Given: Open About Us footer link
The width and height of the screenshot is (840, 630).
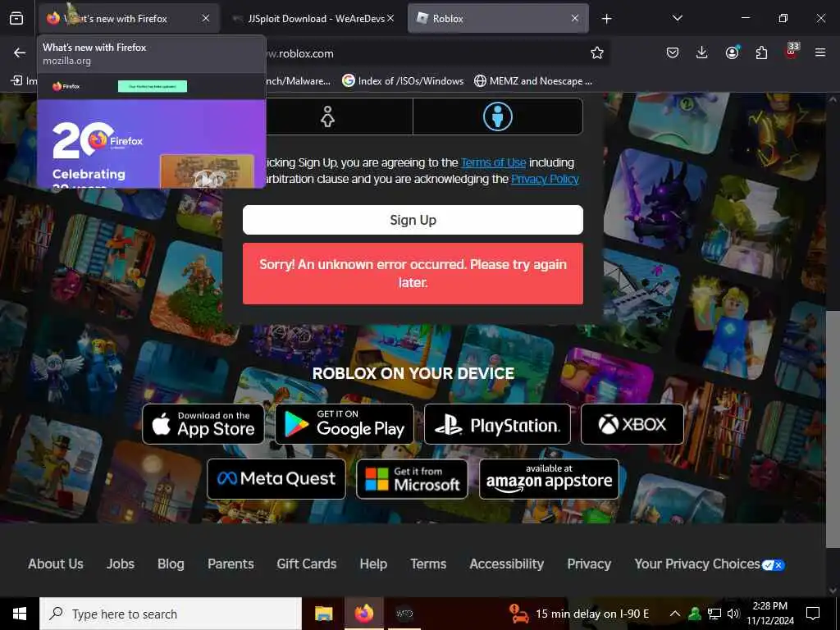Looking at the screenshot, I should click(56, 564).
